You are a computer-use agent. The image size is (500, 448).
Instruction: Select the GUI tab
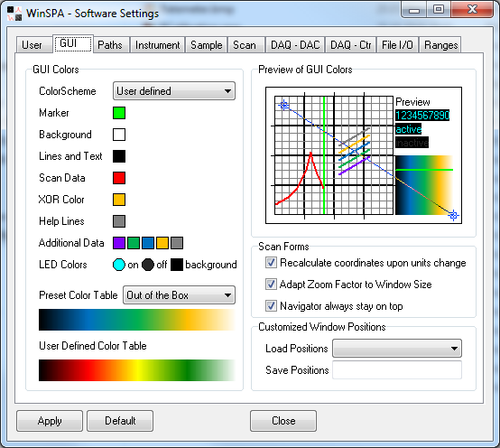coord(73,43)
